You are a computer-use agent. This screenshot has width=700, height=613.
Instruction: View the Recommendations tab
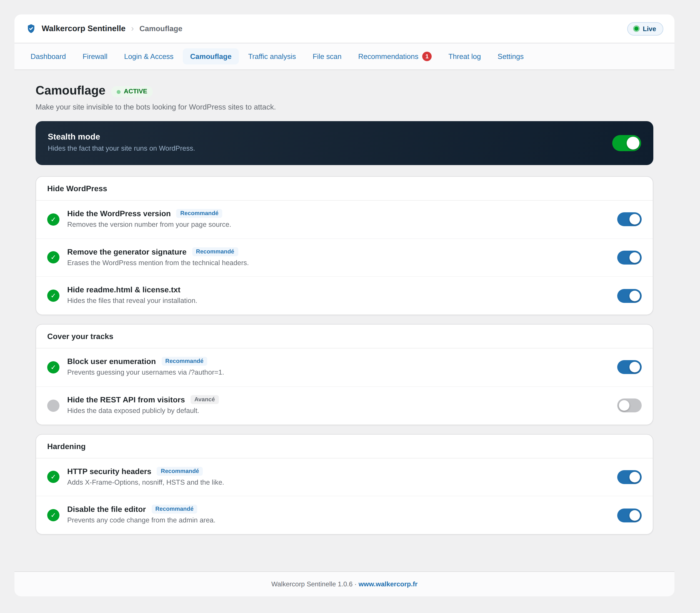click(x=395, y=56)
